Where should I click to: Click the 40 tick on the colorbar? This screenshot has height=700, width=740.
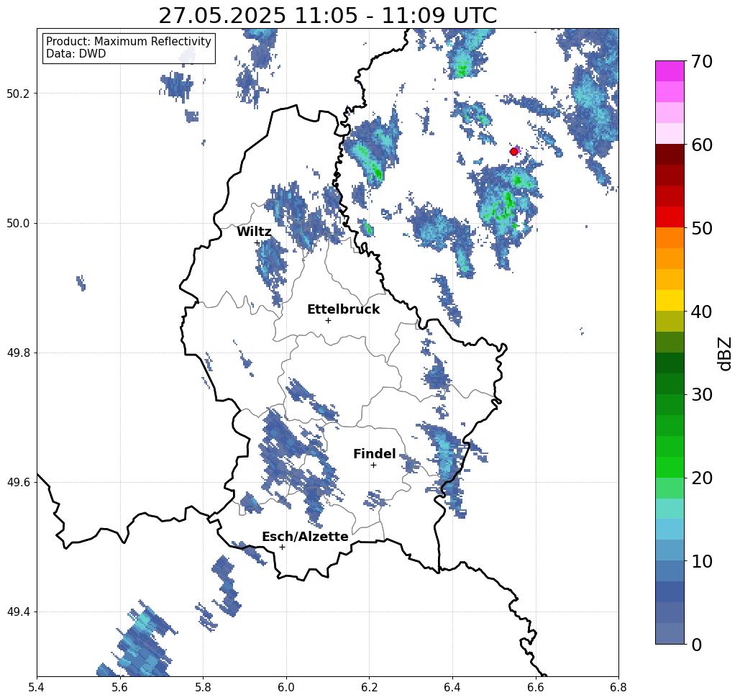click(x=701, y=312)
